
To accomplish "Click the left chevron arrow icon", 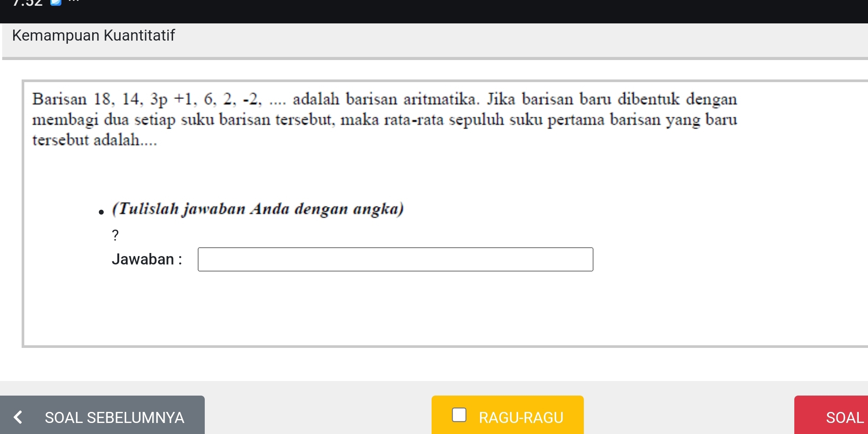I will (18, 417).
